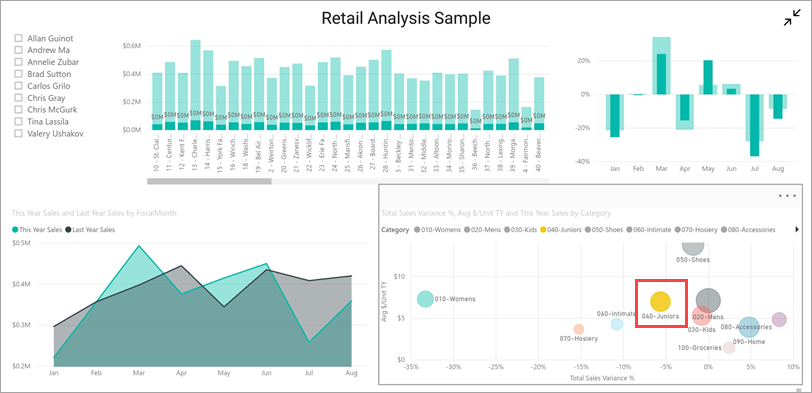Click the Jul bar in the variance chart
The height and width of the screenshot is (393, 812).
pos(754,125)
